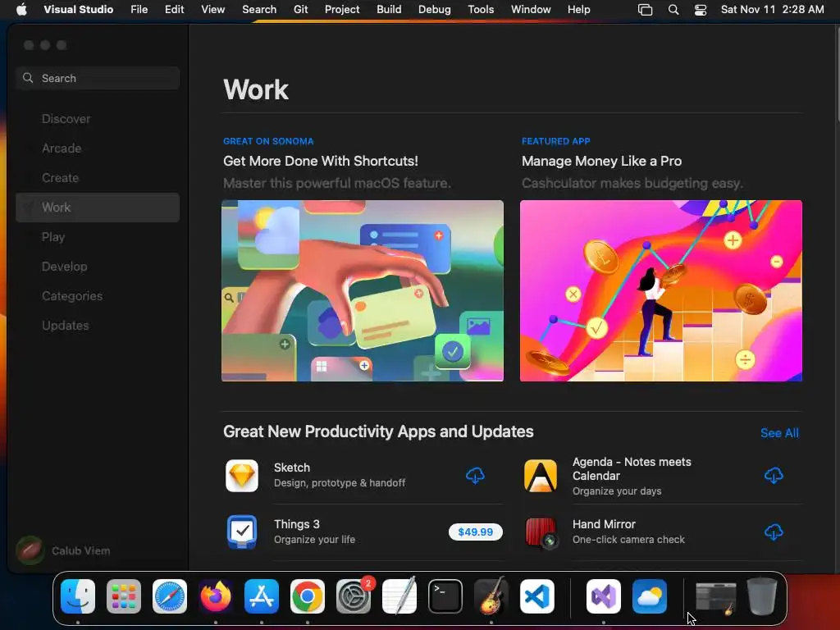The image size is (840, 630).
Task: Open the Project menu
Action: click(x=342, y=9)
